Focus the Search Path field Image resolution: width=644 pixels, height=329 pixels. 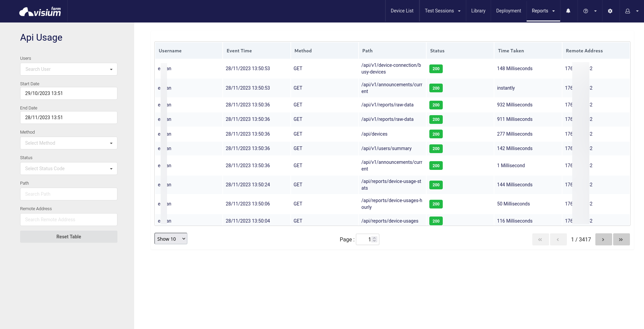pos(69,194)
